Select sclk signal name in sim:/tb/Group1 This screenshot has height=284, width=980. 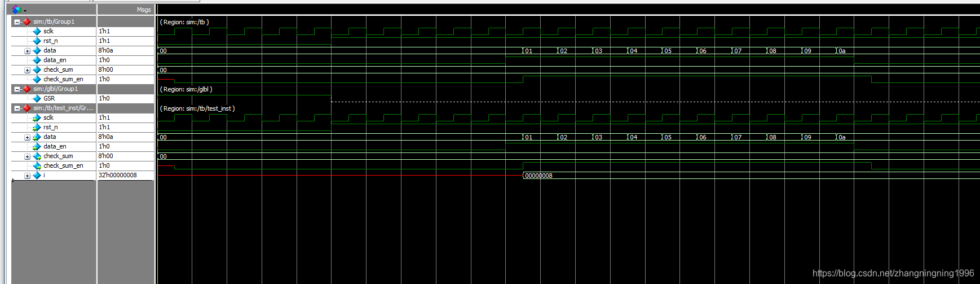pyautogui.click(x=48, y=32)
